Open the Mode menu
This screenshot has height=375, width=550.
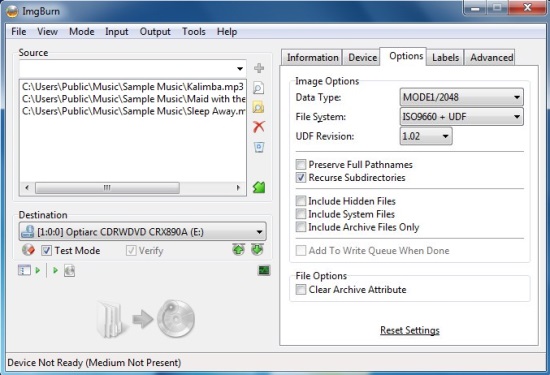coord(82,32)
